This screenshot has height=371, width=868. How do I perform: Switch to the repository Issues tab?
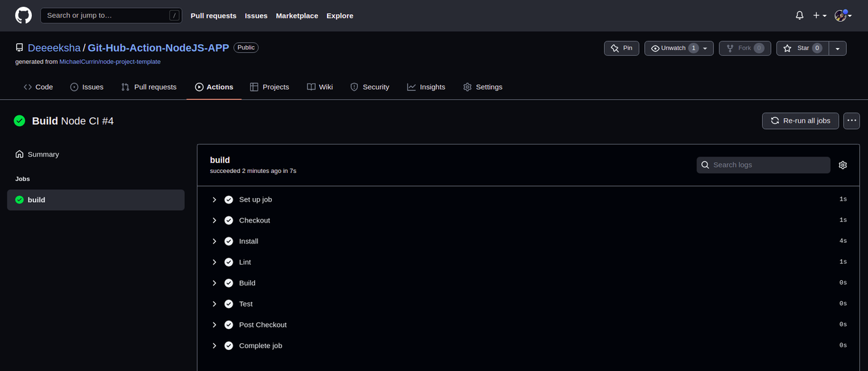87,87
